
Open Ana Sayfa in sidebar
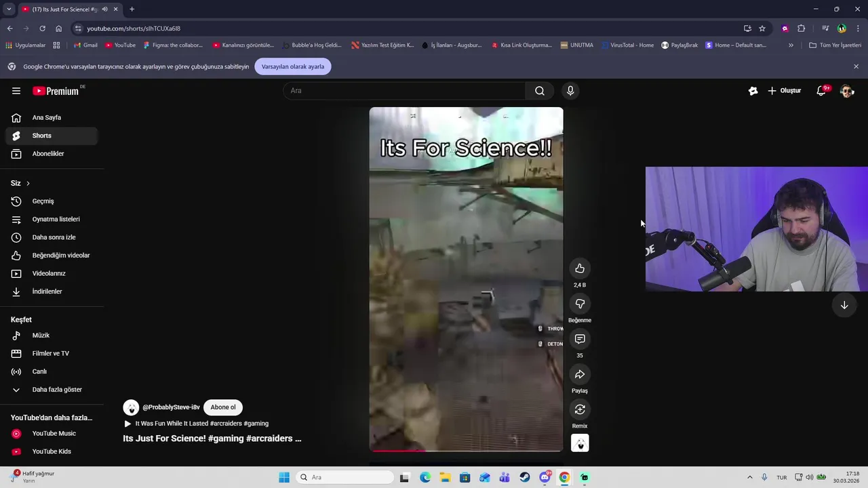tap(52, 118)
